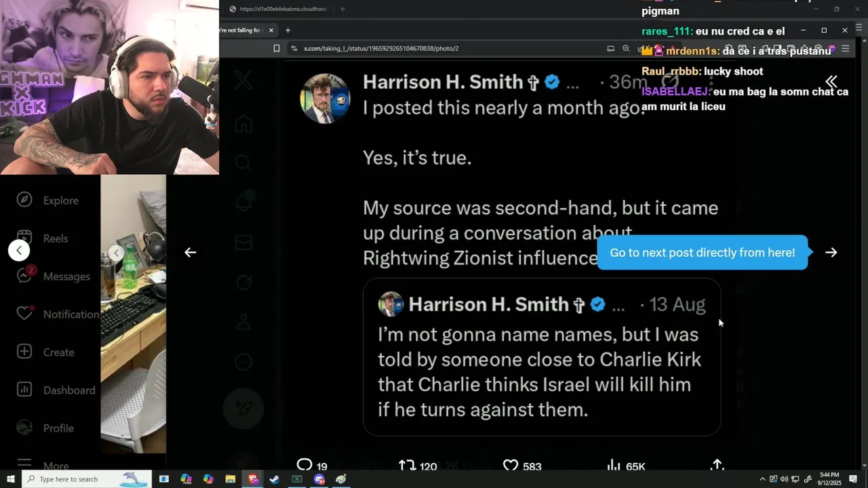Open the clock showing 5:44 PM
868x488 pixels.
[x=829, y=479]
